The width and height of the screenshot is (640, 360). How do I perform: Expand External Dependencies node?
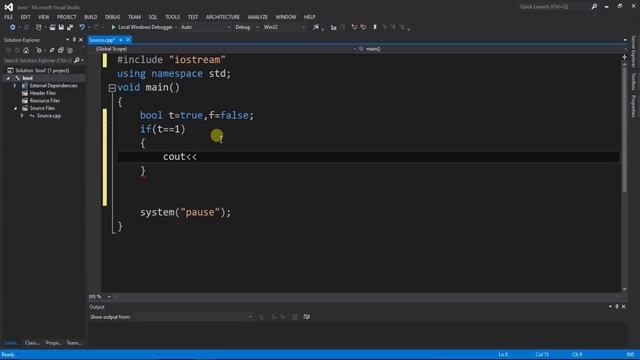pyautogui.click(x=15, y=86)
